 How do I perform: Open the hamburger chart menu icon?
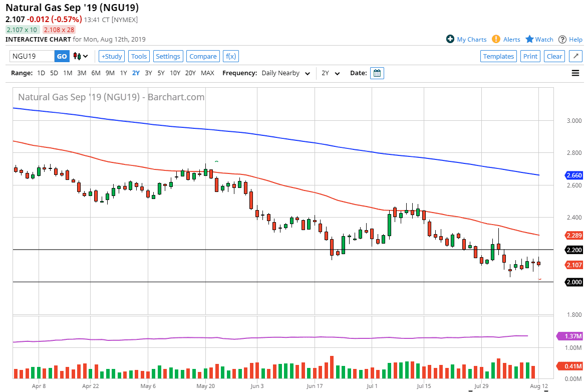coord(575,73)
